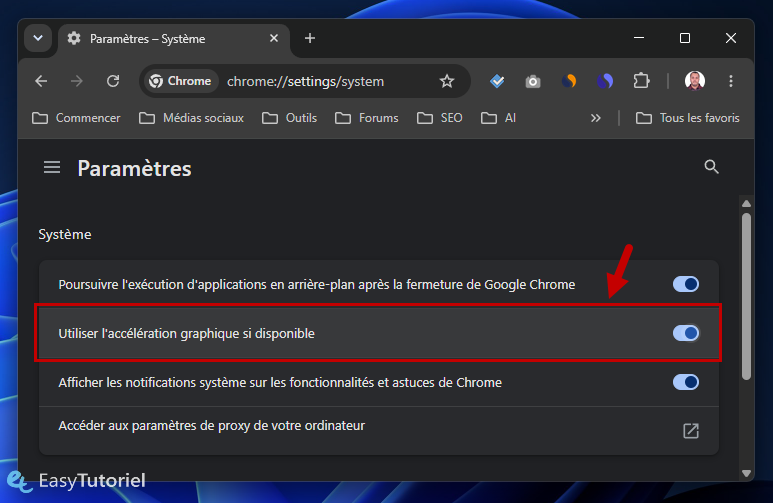
Task: Bookmark this page with star icon
Action: point(447,81)
